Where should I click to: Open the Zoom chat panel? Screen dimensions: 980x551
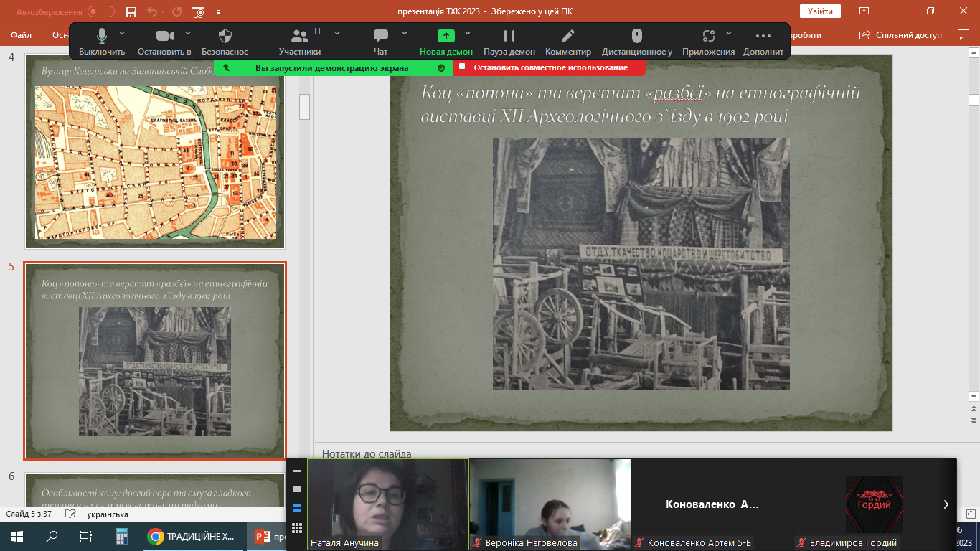pos(380,37)
